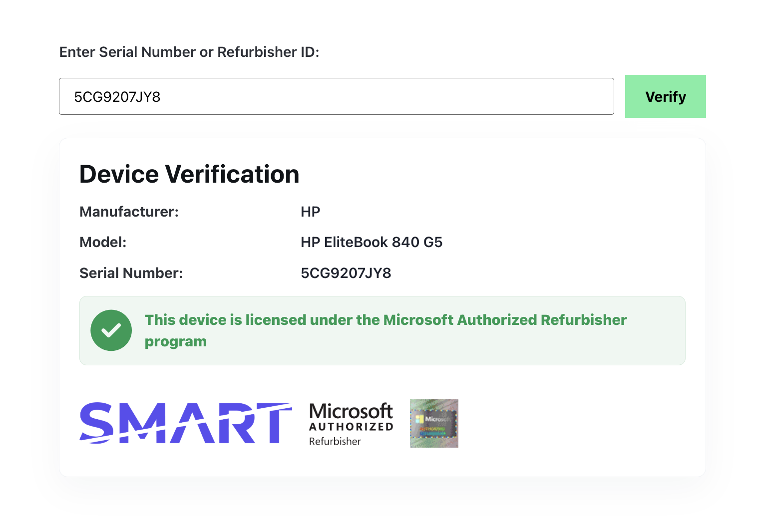Select the HP EliteBook 840 G5 model text
This screenshot has height=532, width=757.
click(372, 242)
